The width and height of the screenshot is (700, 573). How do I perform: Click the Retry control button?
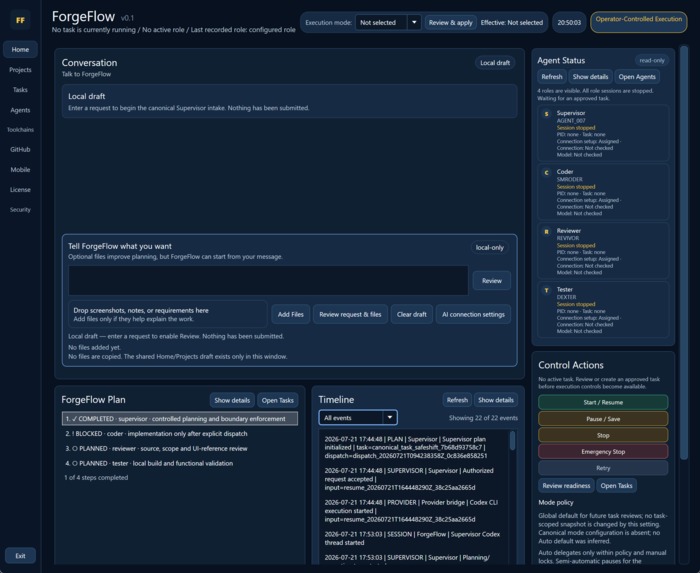(x=603, y=468)
